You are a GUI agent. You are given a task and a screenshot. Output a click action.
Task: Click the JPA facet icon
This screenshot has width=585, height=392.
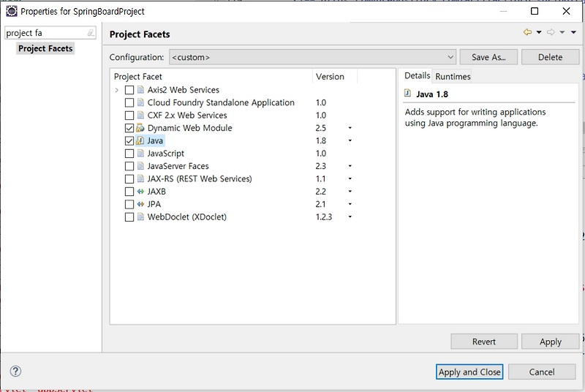(141, 204)
